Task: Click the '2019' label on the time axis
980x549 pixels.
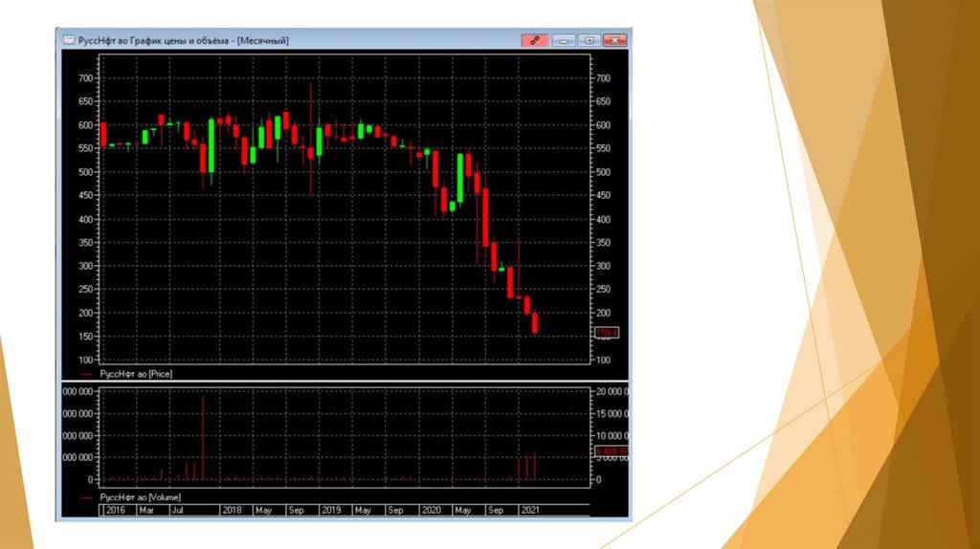Action: [x=331, y=511]
